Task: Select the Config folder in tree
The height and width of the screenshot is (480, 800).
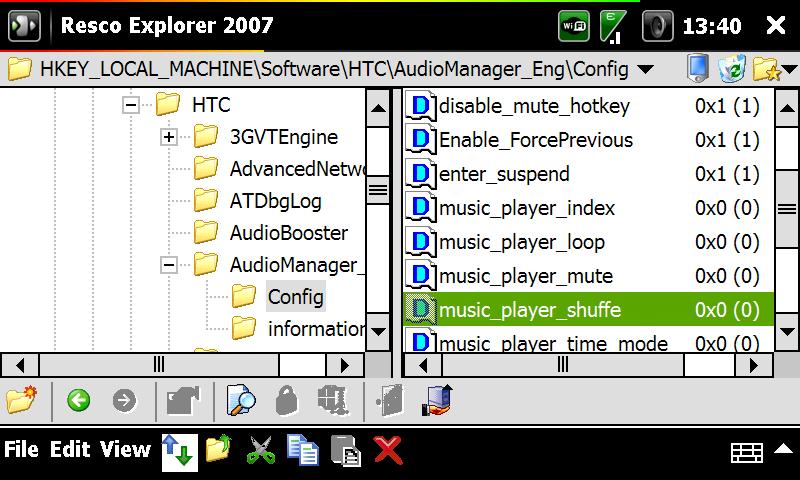Action: (296, 296)
